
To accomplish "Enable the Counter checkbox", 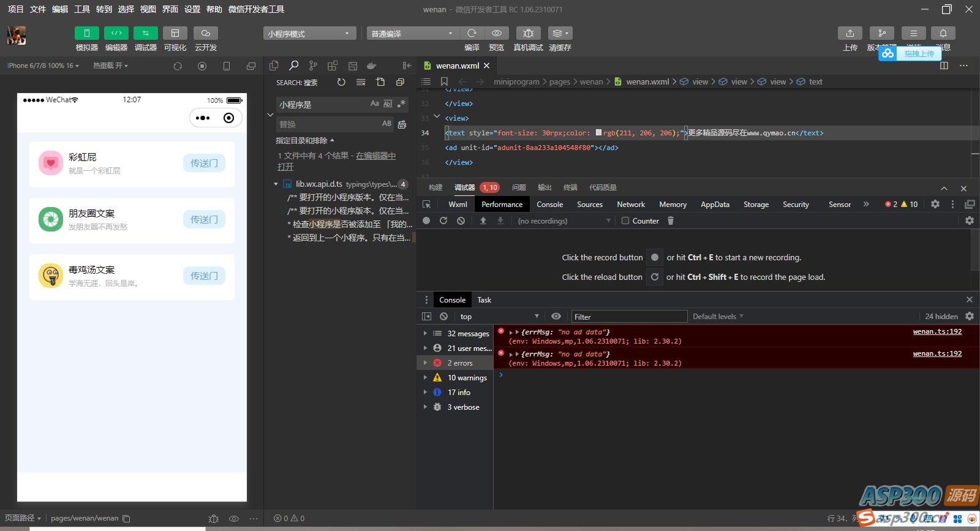I will tap(625, 220).
